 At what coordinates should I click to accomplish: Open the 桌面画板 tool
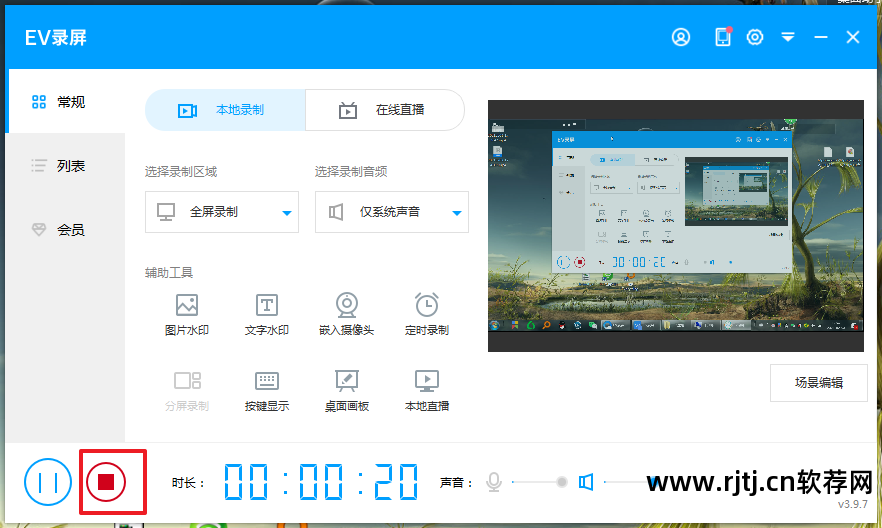[346, 391]
